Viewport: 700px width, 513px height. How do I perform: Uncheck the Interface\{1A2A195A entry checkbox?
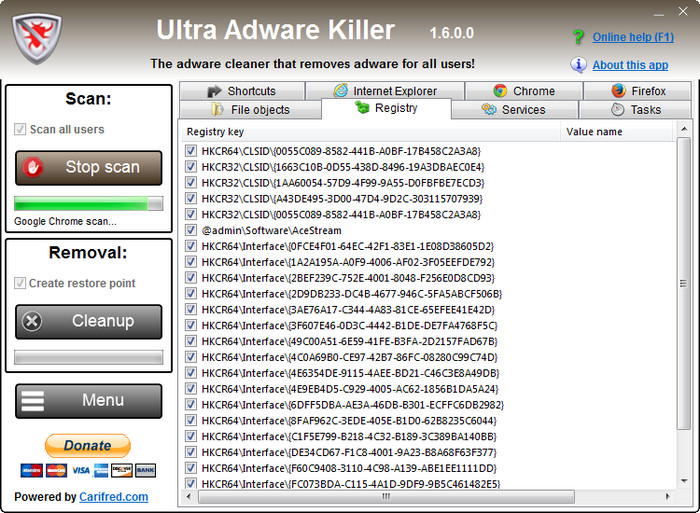[x=191, y=262]
